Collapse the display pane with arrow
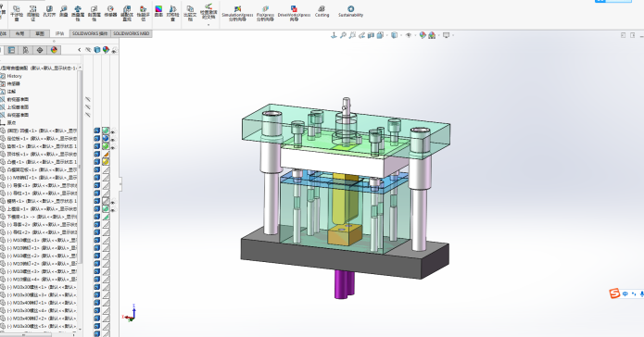This screenshot has width=644, height=337. pyautogui.click(x=80, y=50)
